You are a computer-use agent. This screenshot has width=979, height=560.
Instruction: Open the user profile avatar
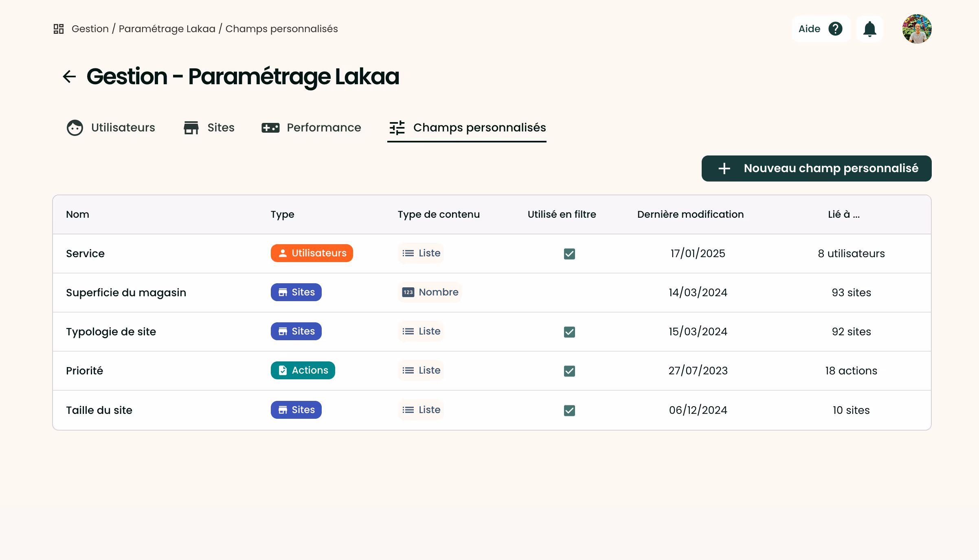pyautogui.click(x=917, y=29)
